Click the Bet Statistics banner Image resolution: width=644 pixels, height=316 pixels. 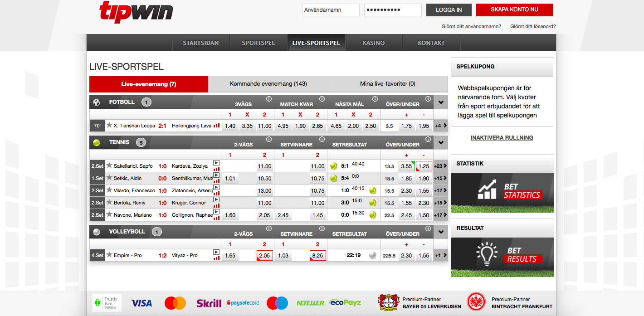[502, 193]
